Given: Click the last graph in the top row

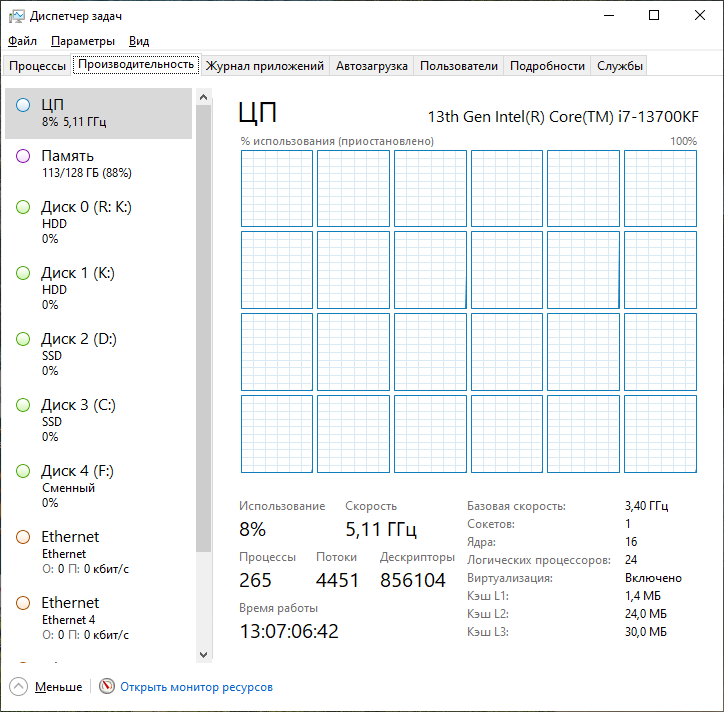Looking at the screenshot, I should [x=660, y=188].
